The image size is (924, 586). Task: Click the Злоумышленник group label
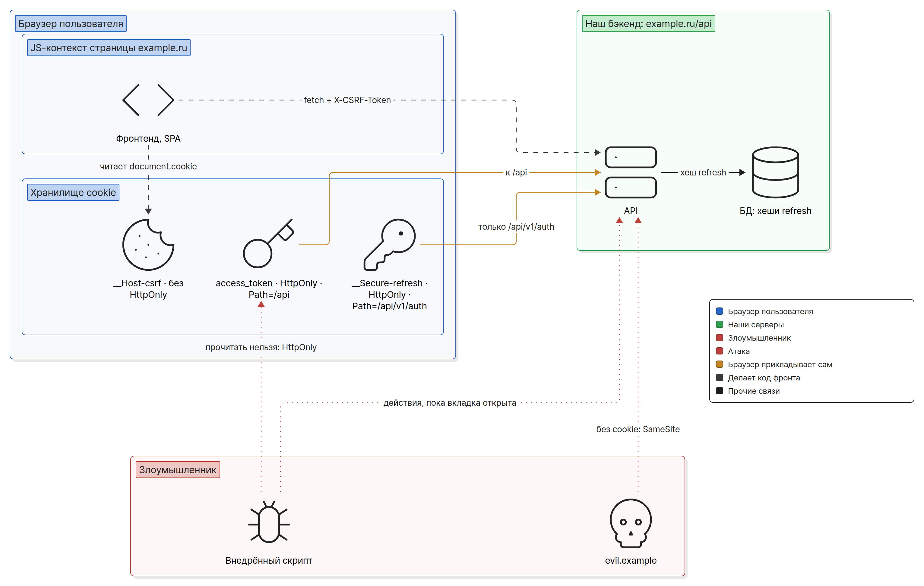pos(178,470)
